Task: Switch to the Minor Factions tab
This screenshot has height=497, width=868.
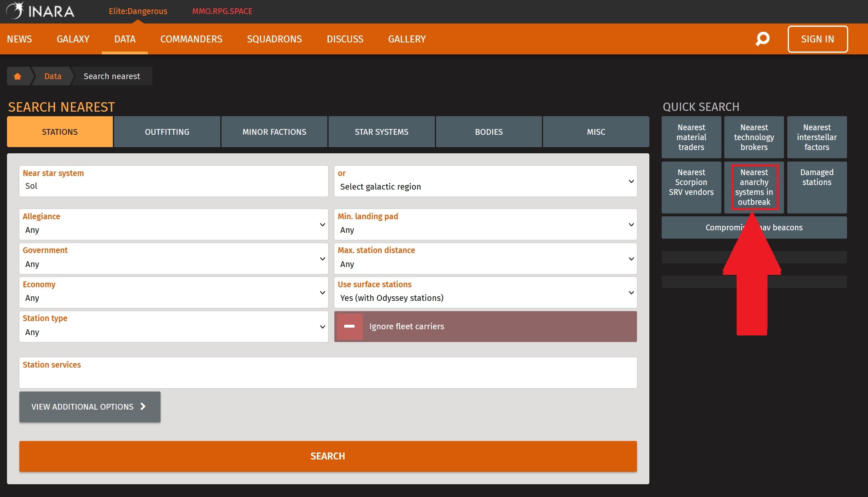Action: coord(274,132)
